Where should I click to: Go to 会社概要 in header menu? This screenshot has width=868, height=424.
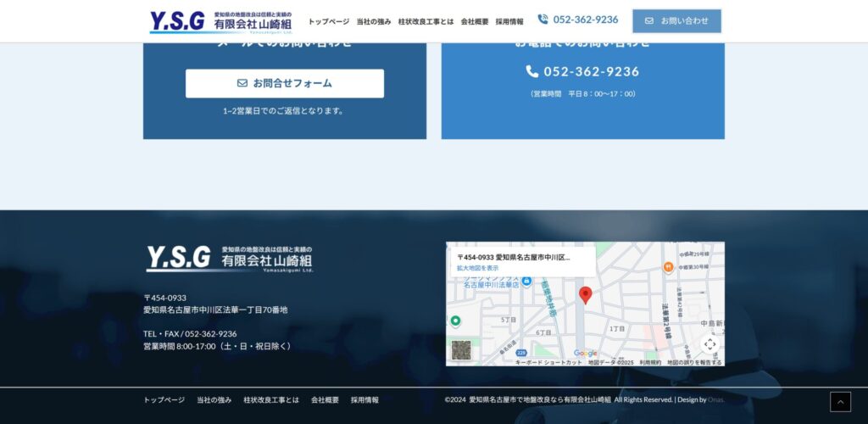coord(475,21)
